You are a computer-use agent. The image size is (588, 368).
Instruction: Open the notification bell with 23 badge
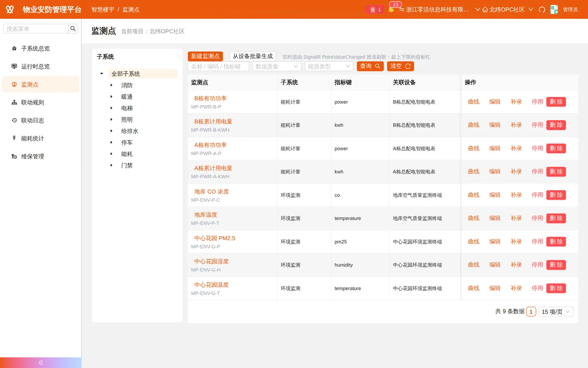pyautogui.click(x=391, y=9)
